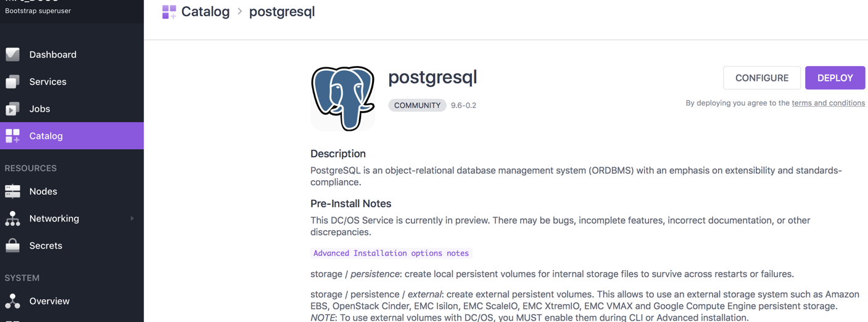The height and width of the screenshot is (322, 868).
Task: Click the Catalog grid icon in sidebar
Action: coord(12,136)
